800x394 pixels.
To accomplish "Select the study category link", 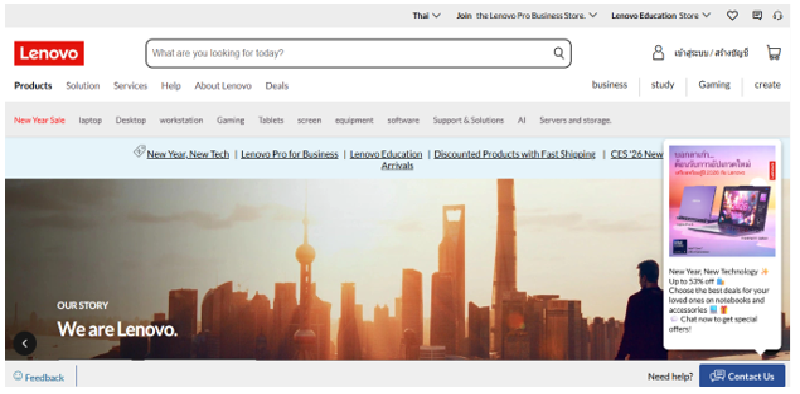I will tap(662, 85).
